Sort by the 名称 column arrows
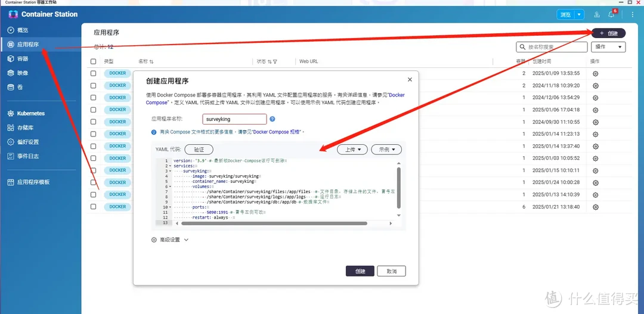Image resolution: width=644 pixels, height=314 pixels. coord(151,61)
